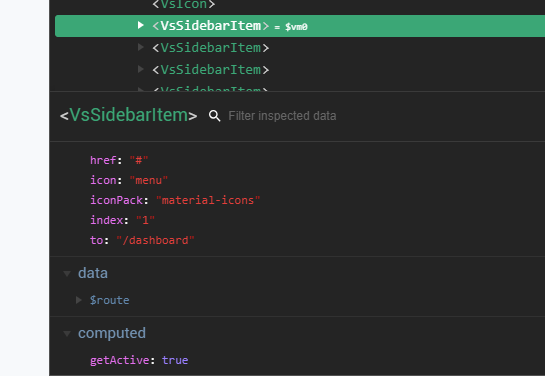This screenshot has width=545, height=376.
Task: Click the VsSidebarItem inspector title
Action: pos(129,115)
